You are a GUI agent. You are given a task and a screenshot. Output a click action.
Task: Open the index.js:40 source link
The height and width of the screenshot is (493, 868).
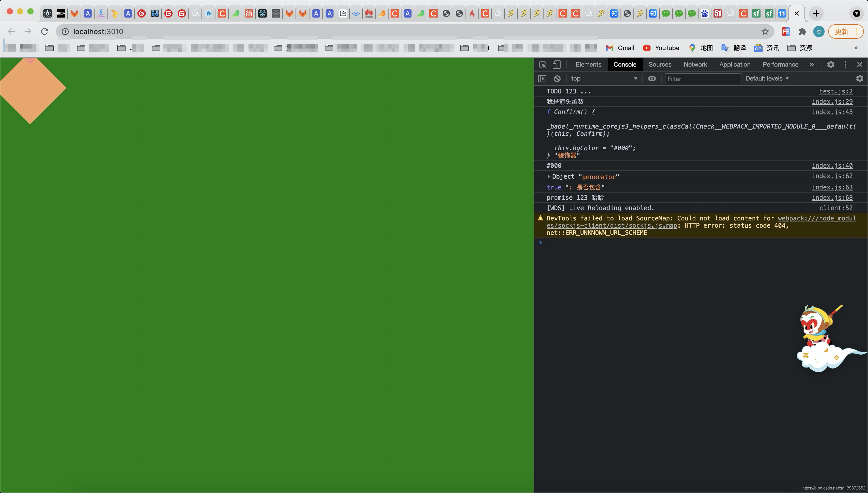(x=832, y=165)
